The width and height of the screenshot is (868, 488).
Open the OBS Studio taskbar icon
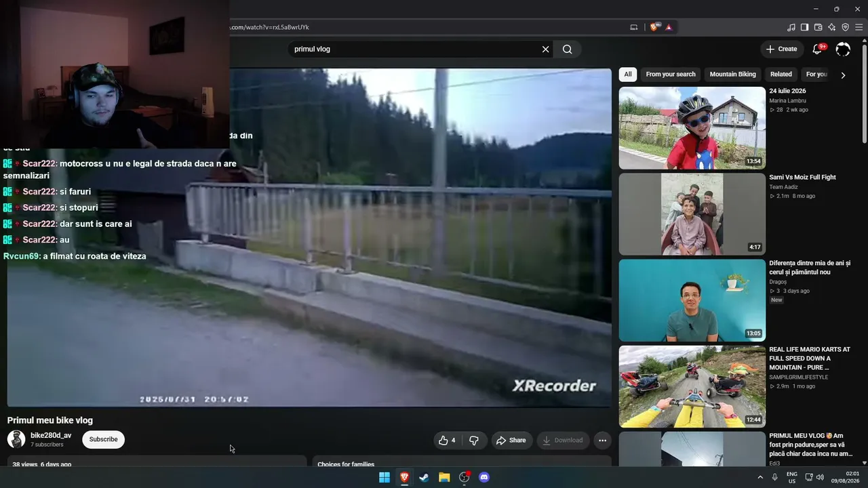465,477
